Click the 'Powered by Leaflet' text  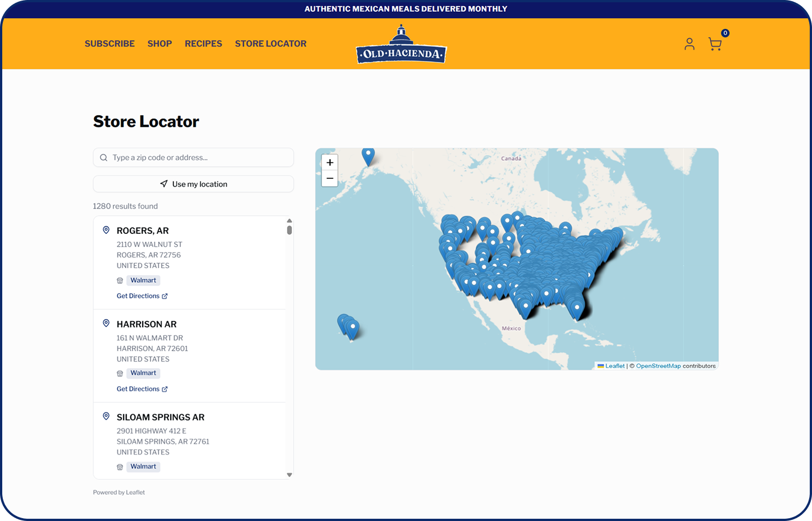(x=119, y=492)
